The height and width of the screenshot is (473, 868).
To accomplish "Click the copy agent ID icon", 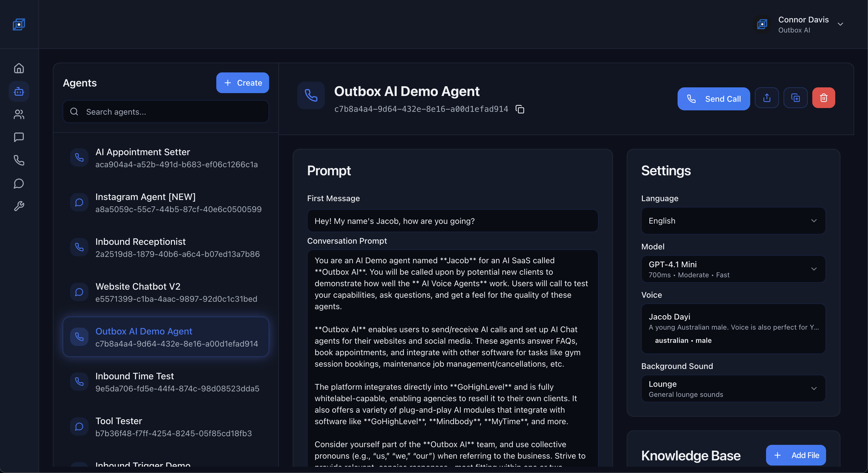I will coord(520,109).
